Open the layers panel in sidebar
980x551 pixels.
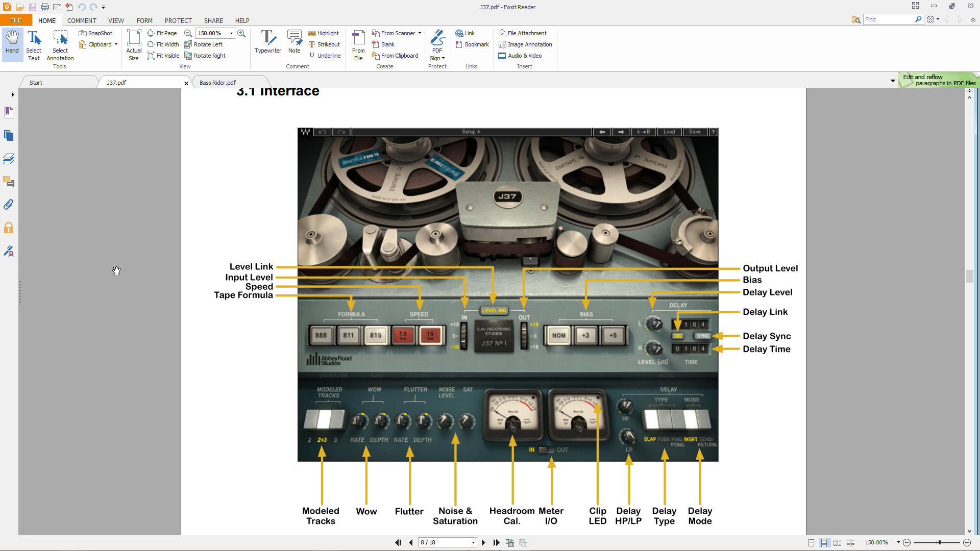coord(9,159)
